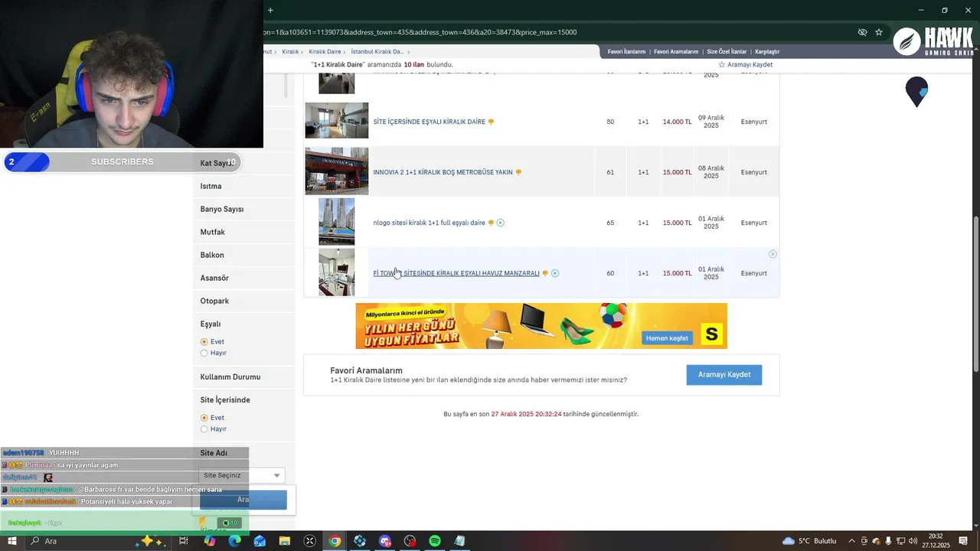Open Favori Aramalarım menu item
Image resolution: width=980 pixels, height=551 pixels.
(676, 52)
